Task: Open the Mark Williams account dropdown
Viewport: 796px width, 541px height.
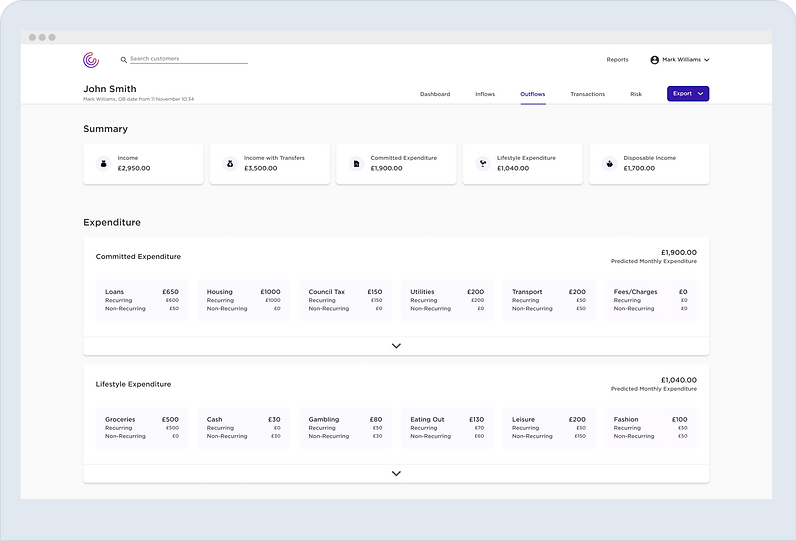Action: [680, 60]
